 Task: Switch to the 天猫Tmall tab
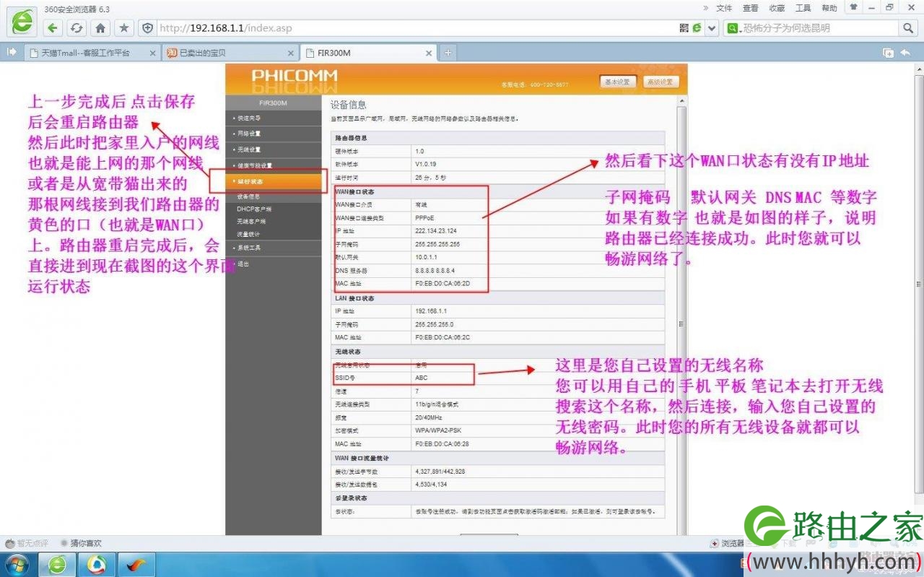tap(92, 53)
